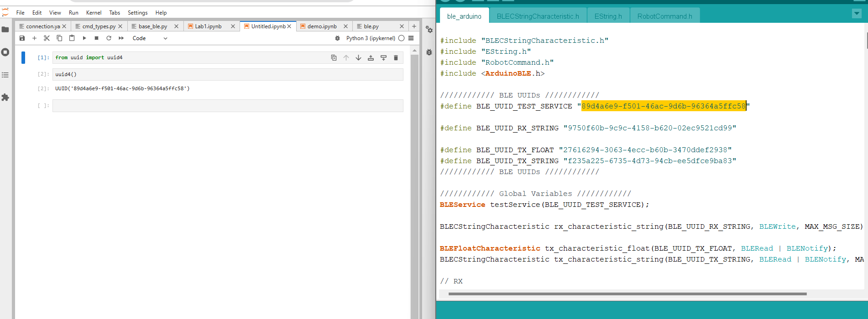The height and width of the screenshot is (319, 868).
Task: Open BLECStringCharacteristic.h tab in Arduino IDE
Action: (x=538, y=16)
